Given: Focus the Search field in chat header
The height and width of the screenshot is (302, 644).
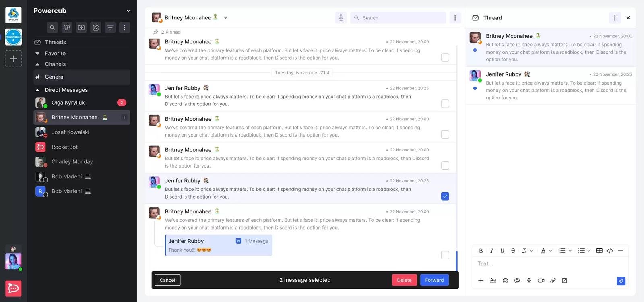Looking at the screenshot, I should tap(398, 18).
